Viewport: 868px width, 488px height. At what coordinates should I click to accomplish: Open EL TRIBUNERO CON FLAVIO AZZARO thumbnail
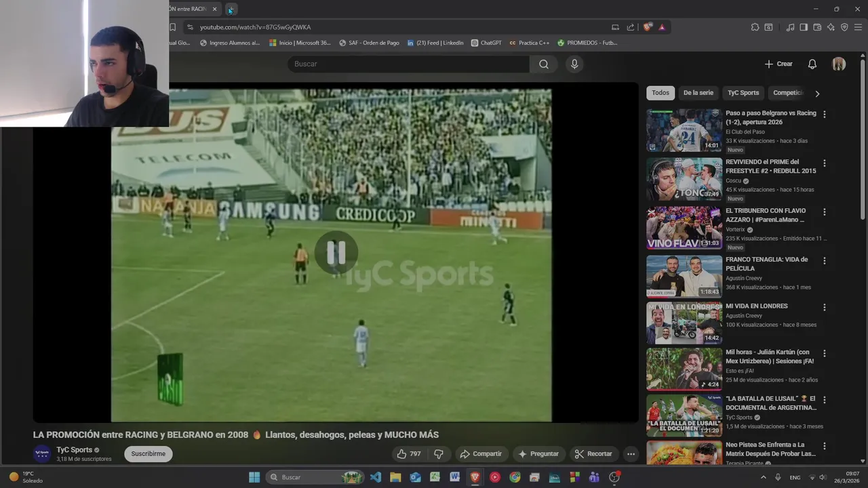tap(684, 228)
